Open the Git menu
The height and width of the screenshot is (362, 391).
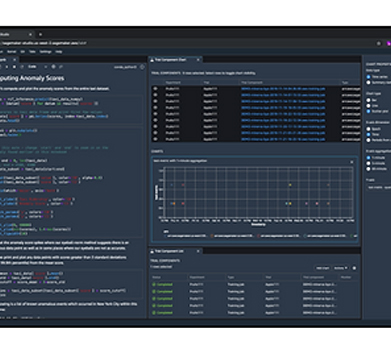pyautogui.click(x=23, y=52)
